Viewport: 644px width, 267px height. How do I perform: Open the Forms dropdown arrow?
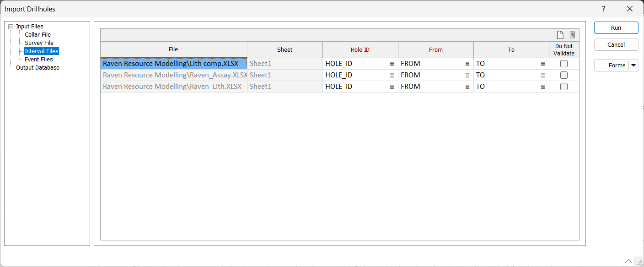coord(633,65)
